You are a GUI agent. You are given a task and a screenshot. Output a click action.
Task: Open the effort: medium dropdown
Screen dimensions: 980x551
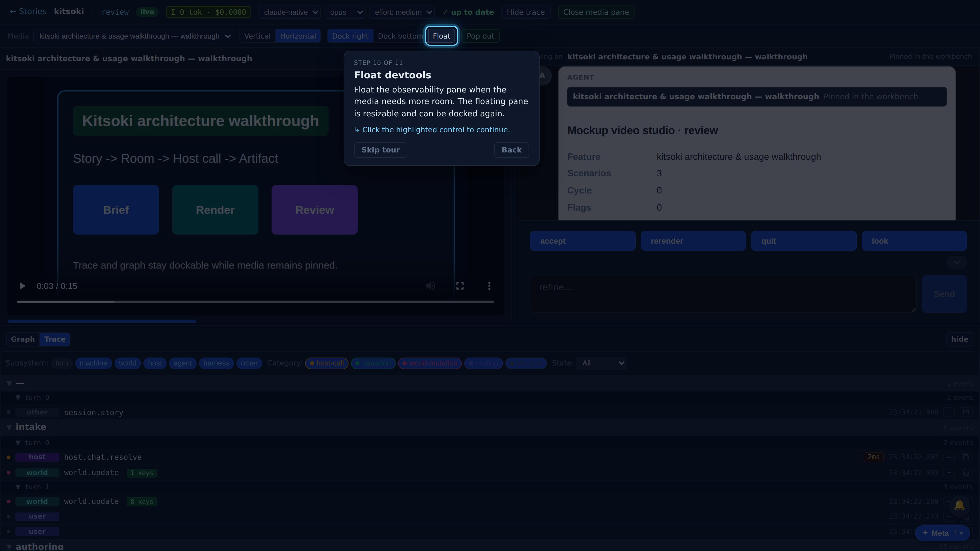coord(402,12)
